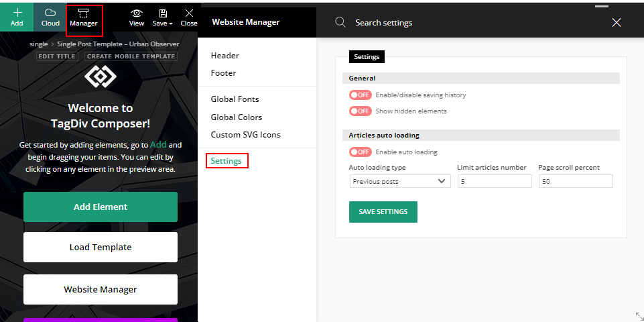
Task: Select Settings in Website Manager menu
Action: tap(227, 161)
